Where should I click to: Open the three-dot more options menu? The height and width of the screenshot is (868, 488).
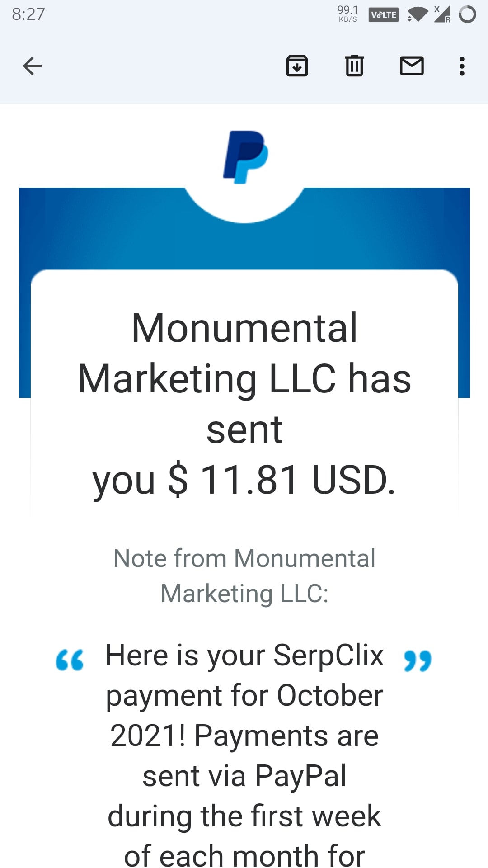tap(462, 66)
